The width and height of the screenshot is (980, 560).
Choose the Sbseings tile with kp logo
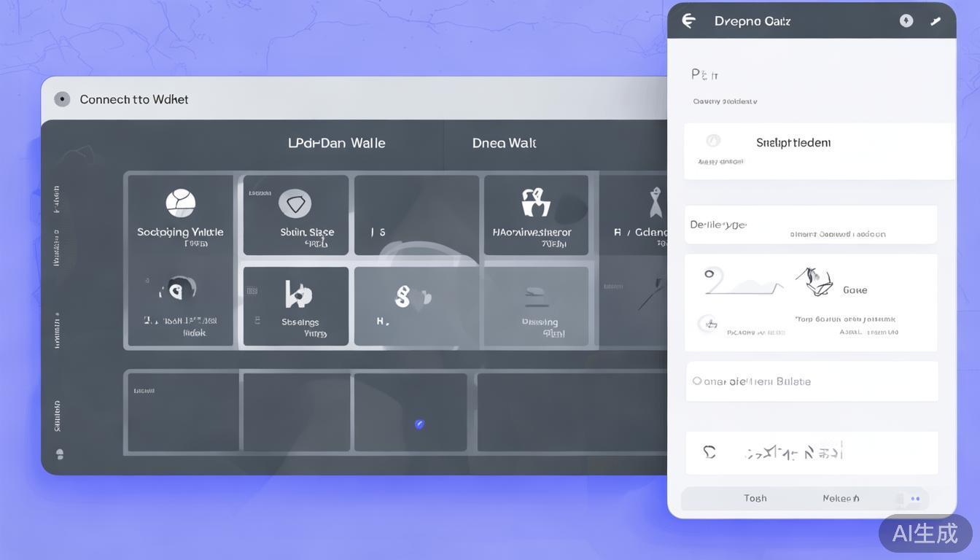[x=296, y=306]
